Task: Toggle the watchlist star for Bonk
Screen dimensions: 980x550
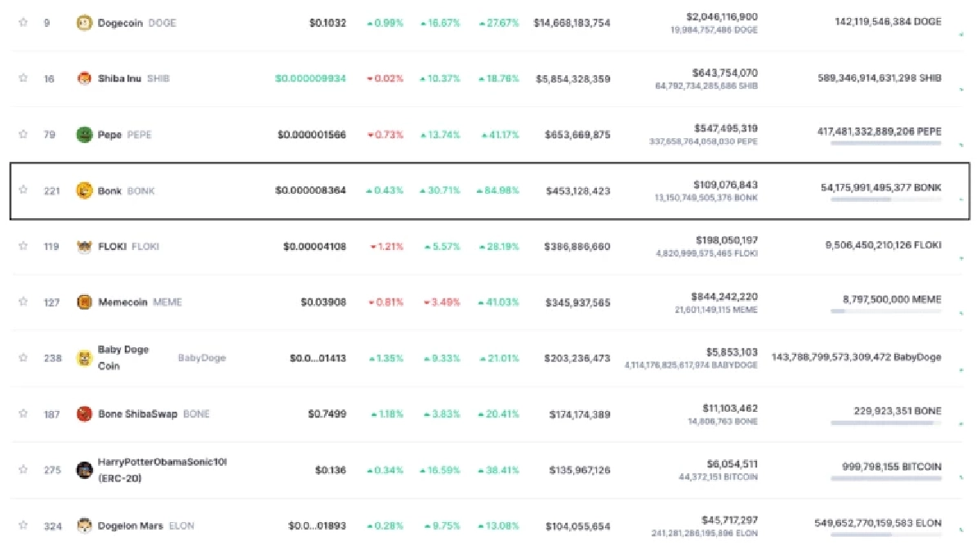Action: tap(23, 190)
